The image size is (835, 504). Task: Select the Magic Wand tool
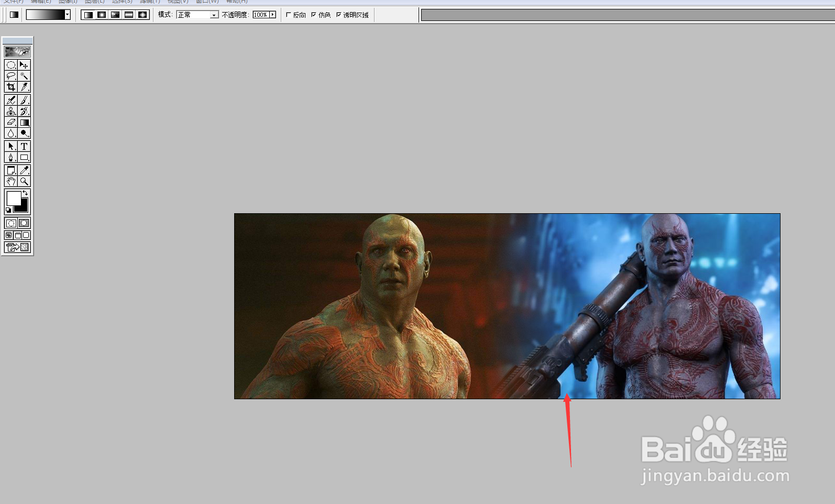24,76
